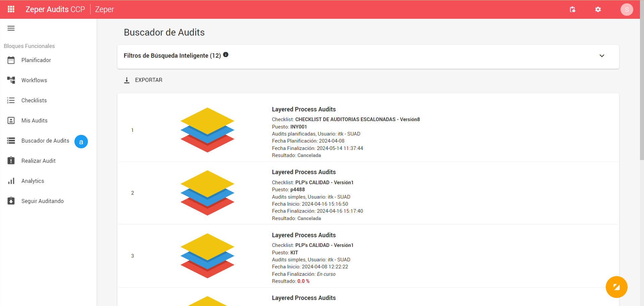Open layered stack thumbnail for audit 3
Viewport: 644px width, 306px height.
tap(207, 256)
